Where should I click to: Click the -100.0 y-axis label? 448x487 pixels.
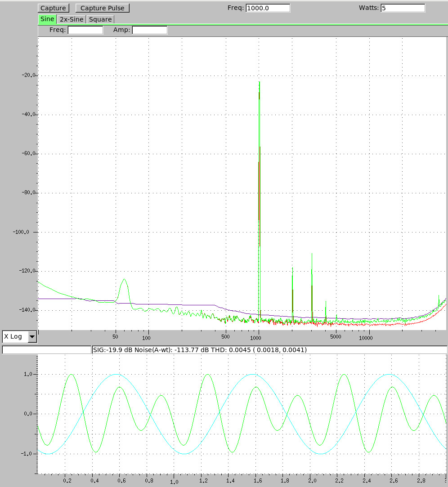pyautogui.click(x=21, y=232)
